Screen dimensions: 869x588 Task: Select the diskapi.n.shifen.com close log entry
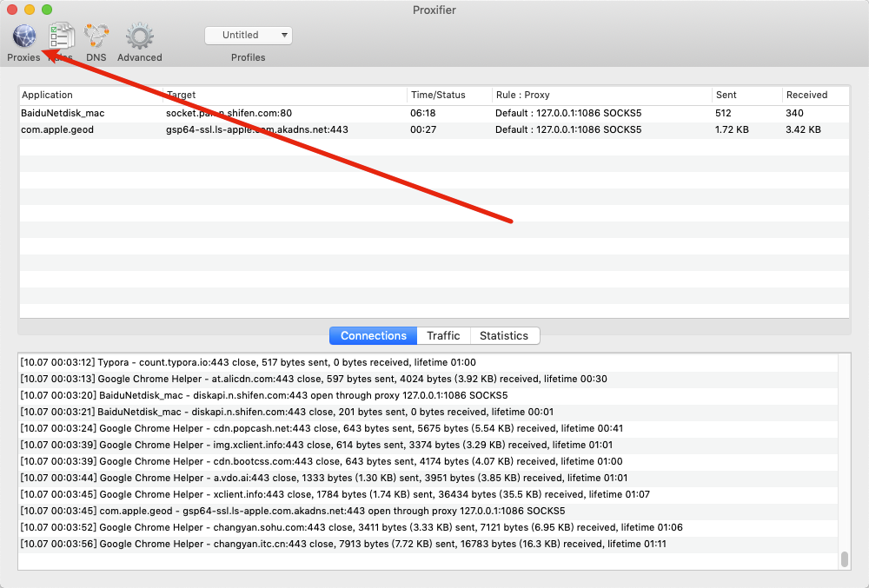[x=428, y=412]
